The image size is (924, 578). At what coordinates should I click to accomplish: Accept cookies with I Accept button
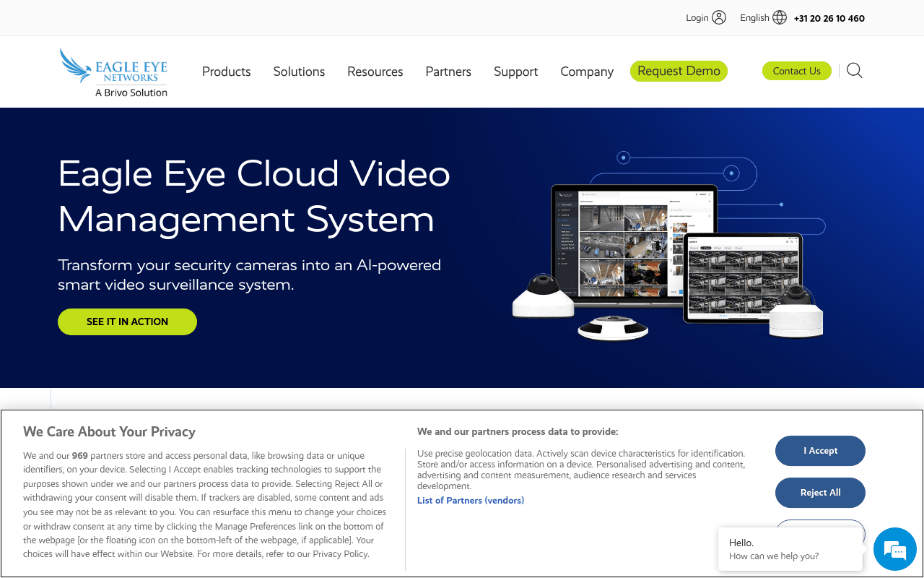pos(820,451)
